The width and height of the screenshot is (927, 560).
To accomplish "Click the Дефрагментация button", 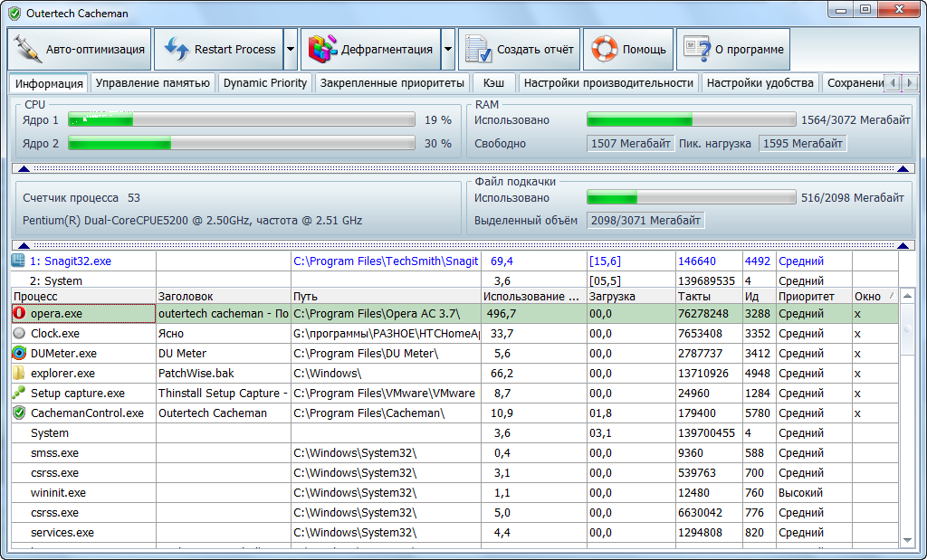I will point(370,49).
